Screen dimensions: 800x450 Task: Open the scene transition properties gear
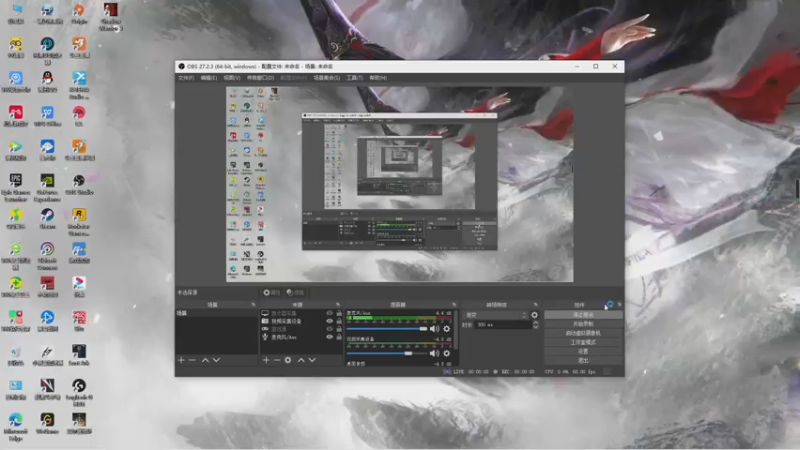pyautogui.click(x=534, y=315)
